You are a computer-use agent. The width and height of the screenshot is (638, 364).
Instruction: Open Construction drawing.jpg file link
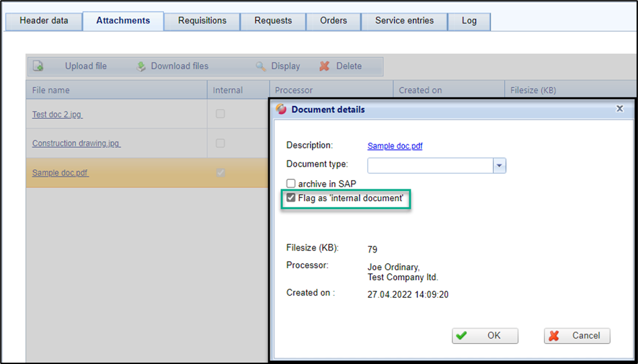tap(76, 144)
